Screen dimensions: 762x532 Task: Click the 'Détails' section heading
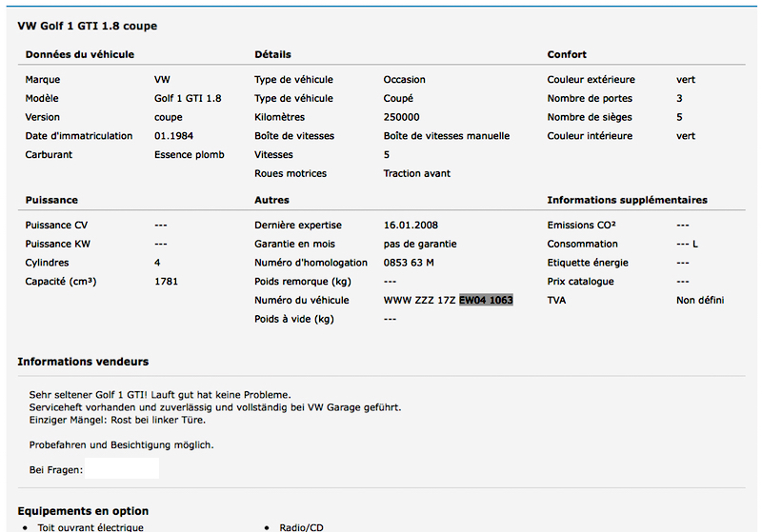[272, 54]
